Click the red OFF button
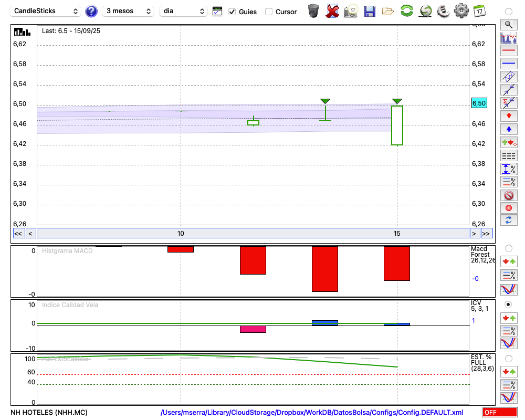The image size is (525, 420). [499, 412]
